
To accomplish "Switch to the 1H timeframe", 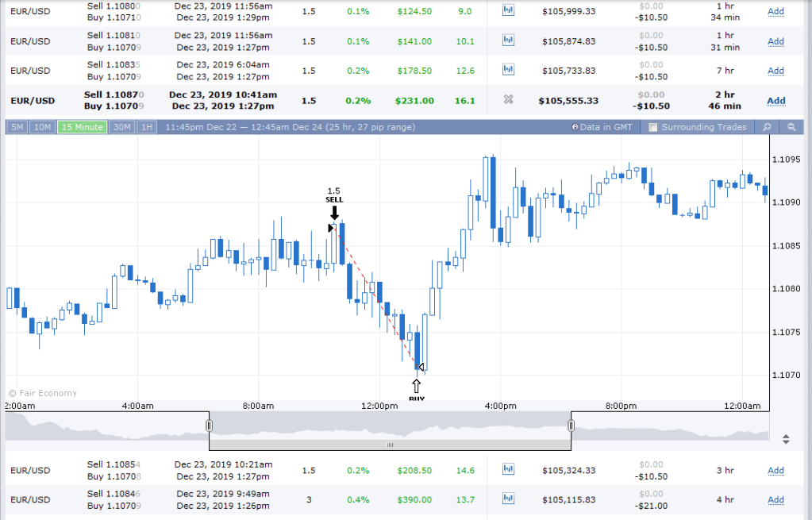I will coord(147,127).
